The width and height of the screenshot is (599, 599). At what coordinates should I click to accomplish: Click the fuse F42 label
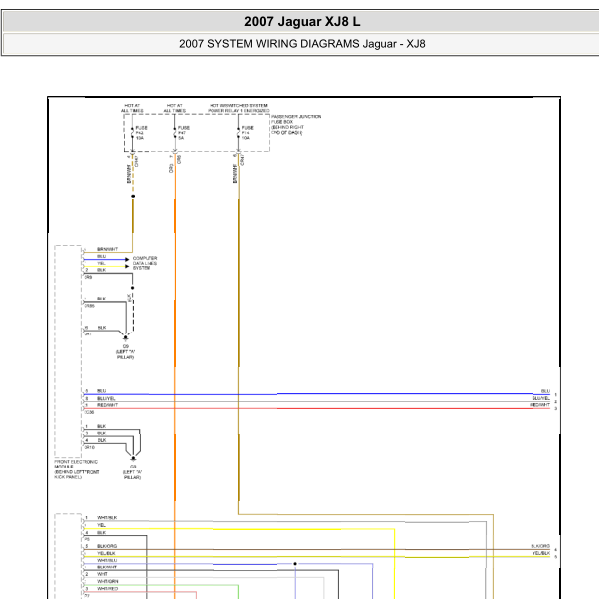tap(140, 133)
